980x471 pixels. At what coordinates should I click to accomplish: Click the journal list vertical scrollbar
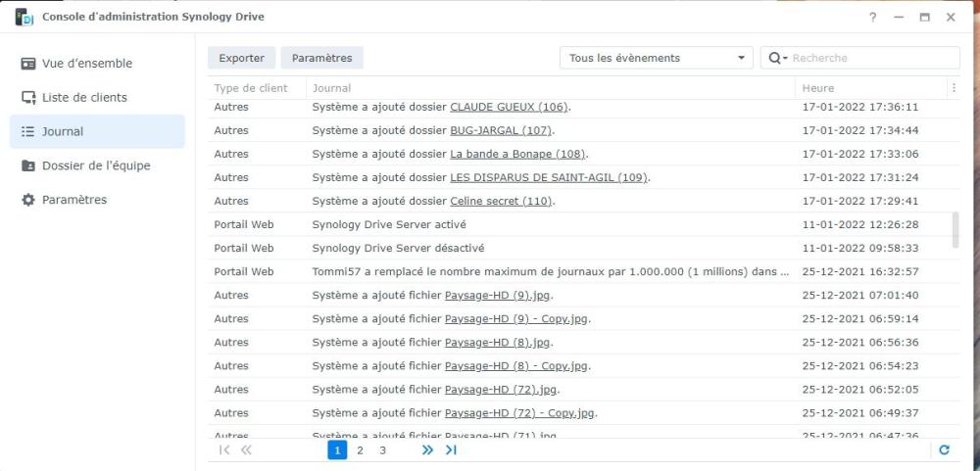click(x=955, y=230)
